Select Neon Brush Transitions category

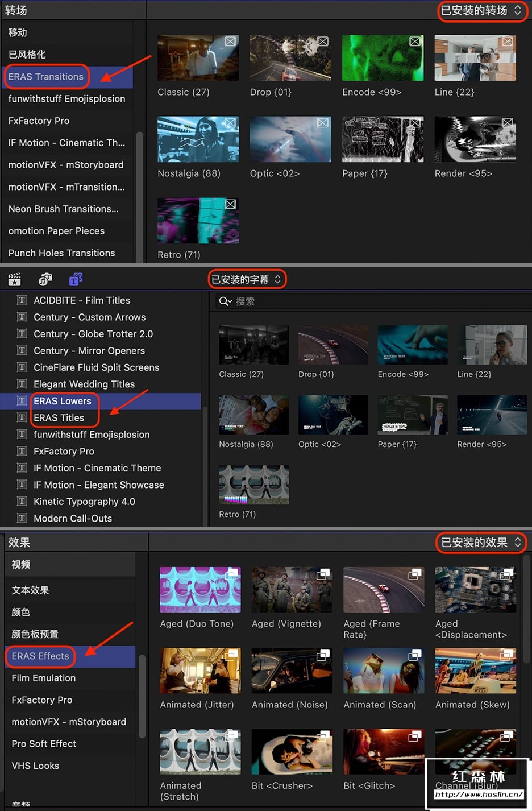(67, 209)
